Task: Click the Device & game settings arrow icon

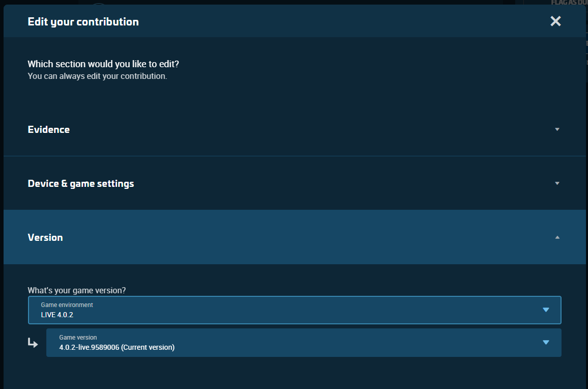Action: (557, 183)
